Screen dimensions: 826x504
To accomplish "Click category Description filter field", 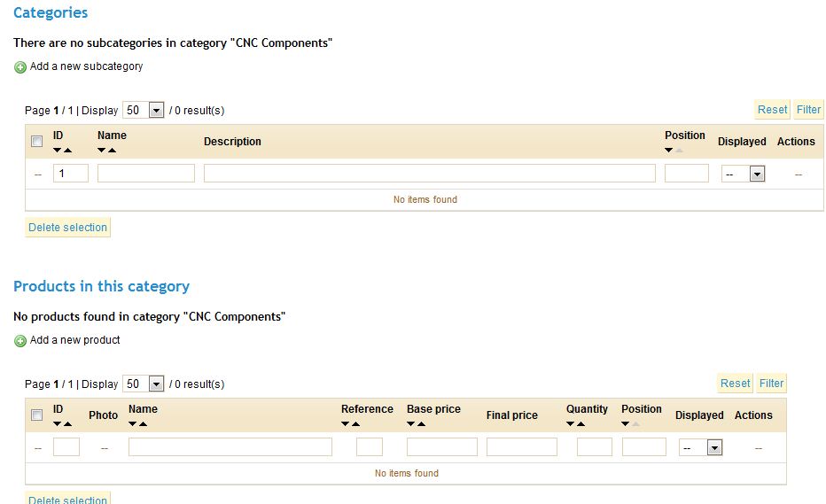I will coord(429,174).
